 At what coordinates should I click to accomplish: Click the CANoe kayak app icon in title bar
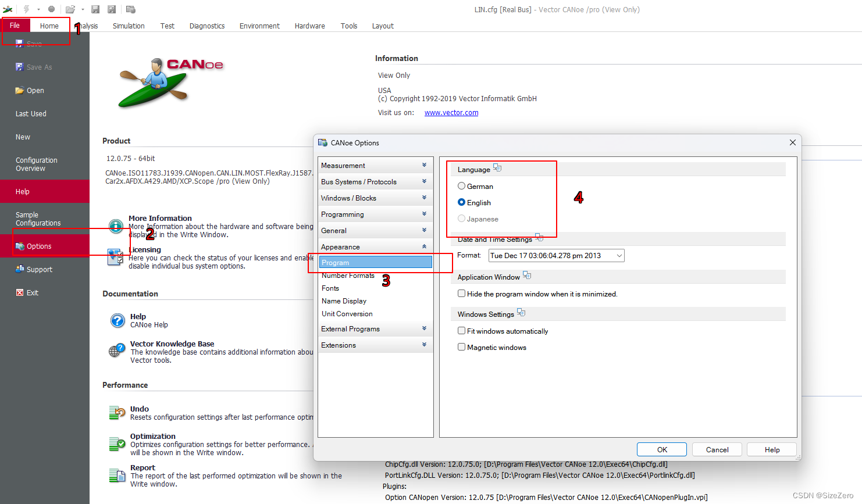coord(8,9)
